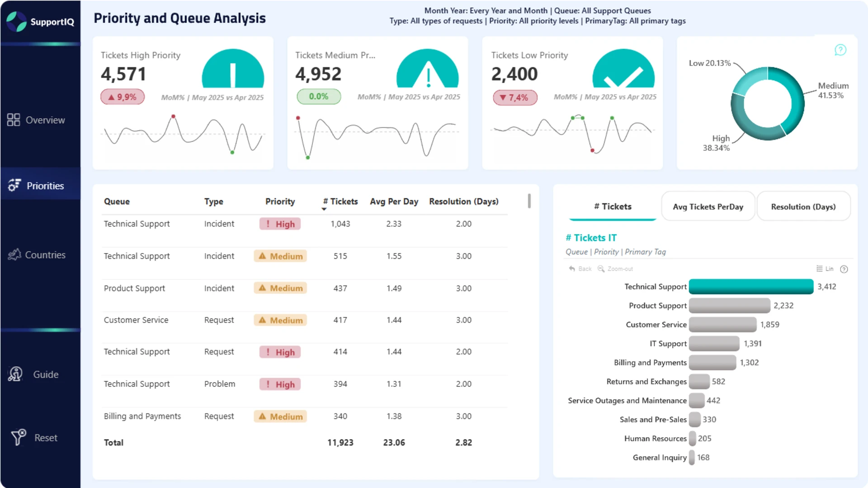This screenshot has width=868, height=488.
Task: Click the Back arrow in bar chart
Action: (572, 269)
